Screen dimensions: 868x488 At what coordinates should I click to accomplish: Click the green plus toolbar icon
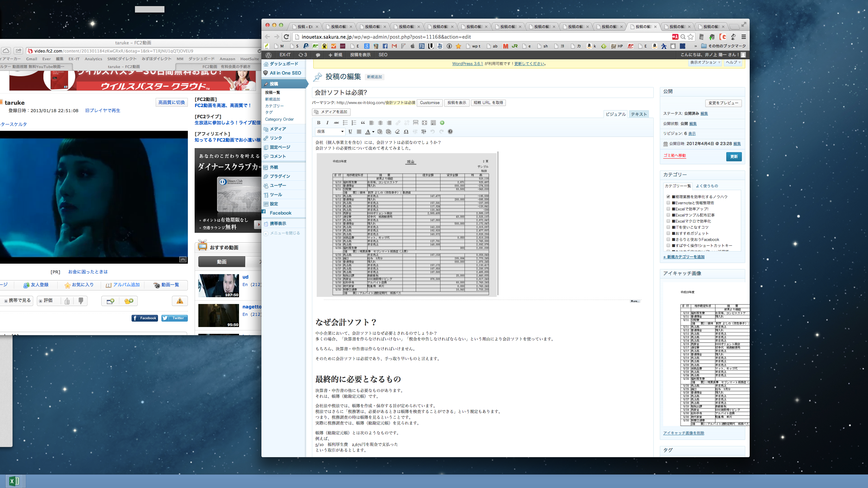[442, 123]
